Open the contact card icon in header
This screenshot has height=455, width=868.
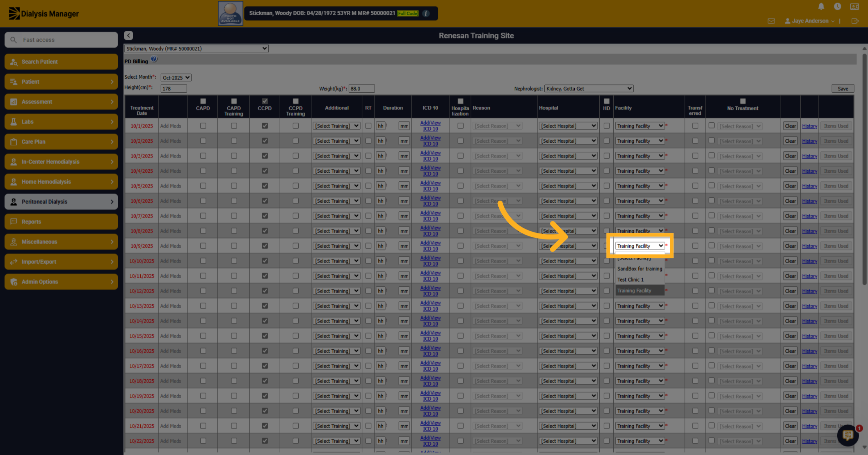pyautogui.click(x=855, y=7)
